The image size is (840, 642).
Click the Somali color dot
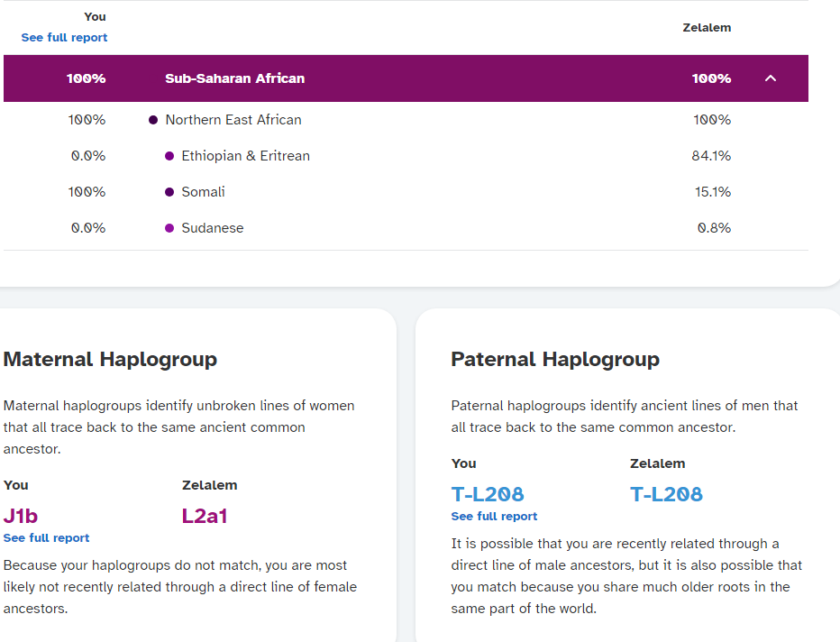[169, 192]
